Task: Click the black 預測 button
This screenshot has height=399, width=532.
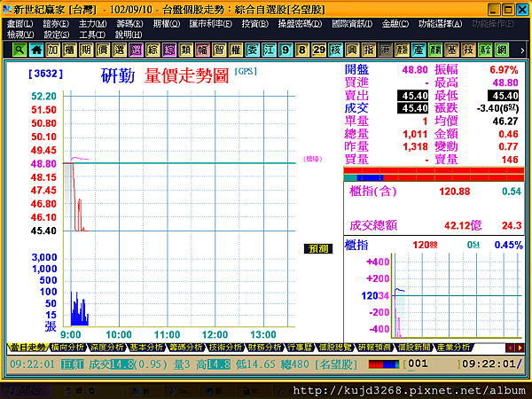Action: [x=318, y=248]
